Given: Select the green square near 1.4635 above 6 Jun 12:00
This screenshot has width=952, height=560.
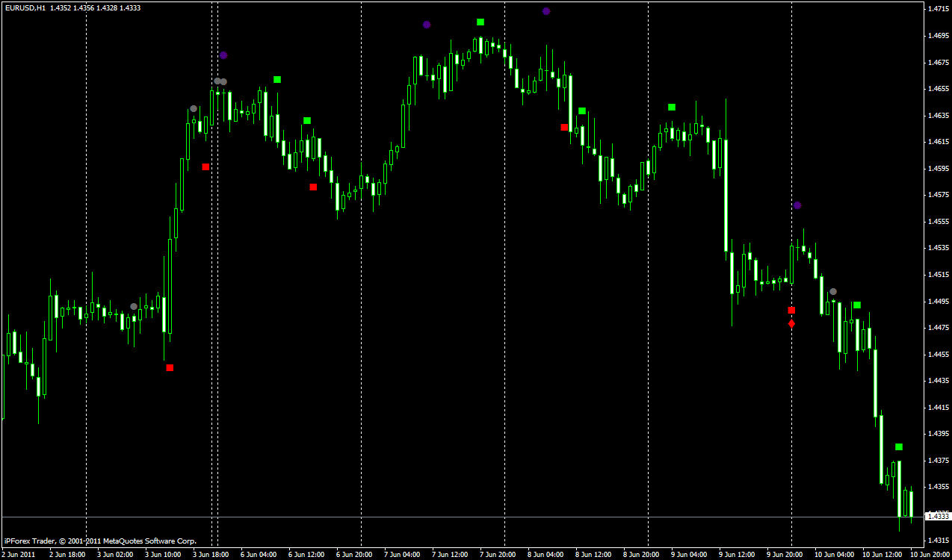Looking at the screenshot, I should point(307,120).
